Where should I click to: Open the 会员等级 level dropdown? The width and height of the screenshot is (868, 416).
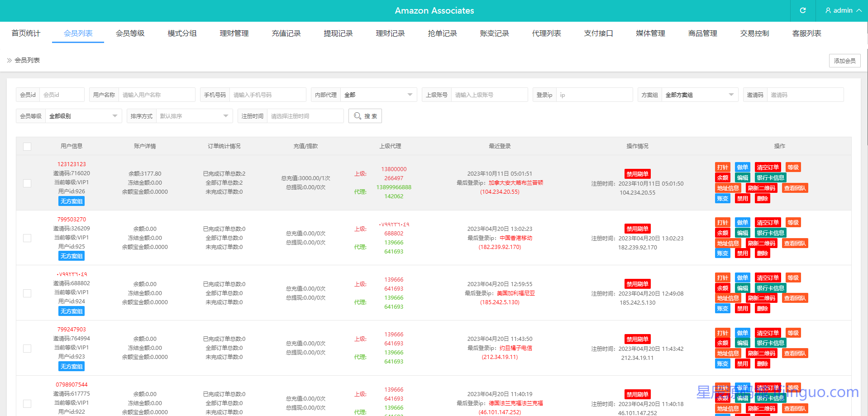click(83, 116)
